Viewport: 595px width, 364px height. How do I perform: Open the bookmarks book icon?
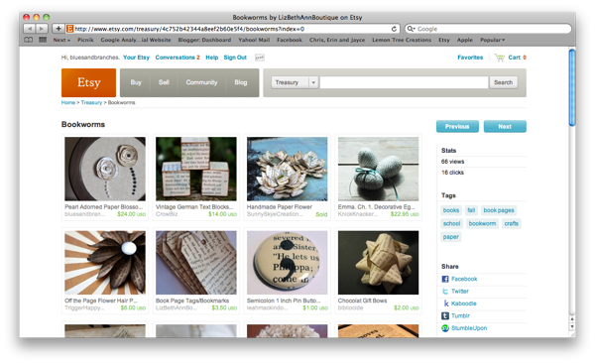[x=29, y=40]
